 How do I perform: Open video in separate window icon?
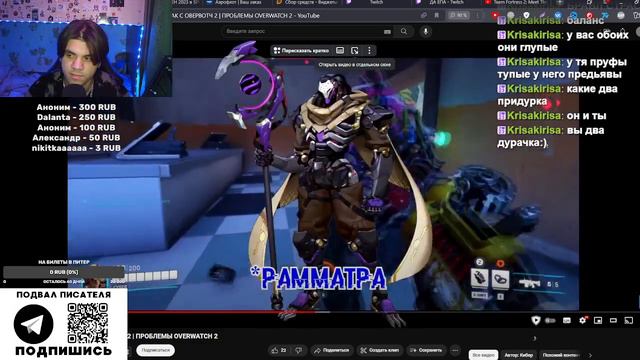pos(355,50)
